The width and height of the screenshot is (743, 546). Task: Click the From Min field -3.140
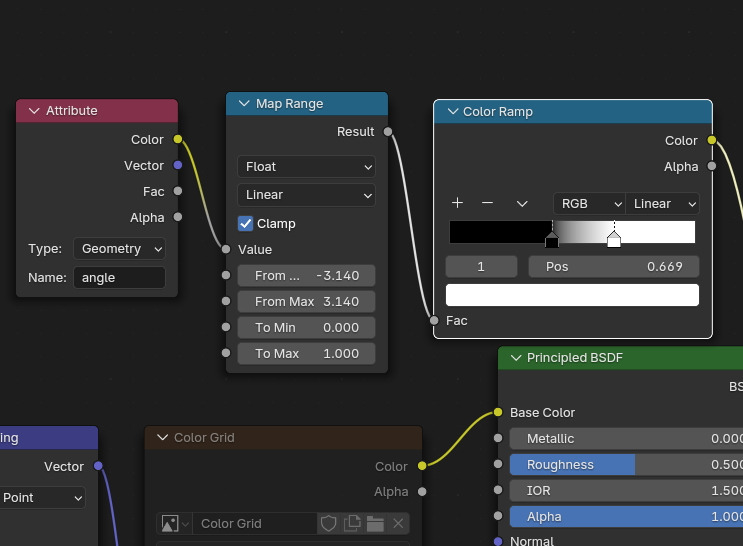click(x=307, y=276)
